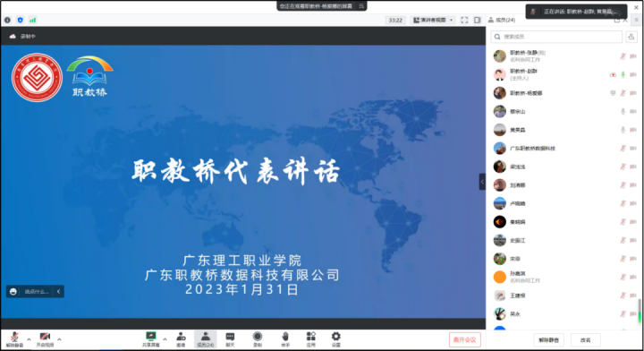Screen dimensions: 644x351
Task: Select host 职教桥-赵群 in member list
Action: (564, 74)
